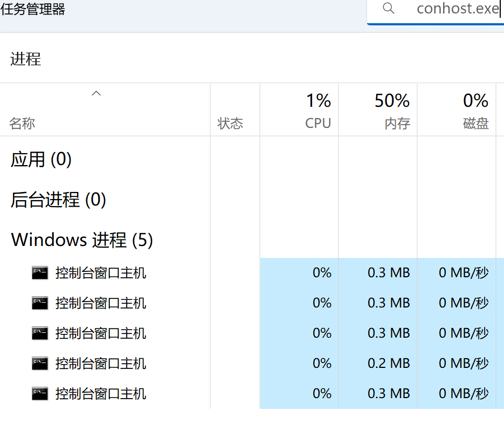Select the bottom 控制台窗口主机 process name

pyautogui.click(x=101, y=394)
